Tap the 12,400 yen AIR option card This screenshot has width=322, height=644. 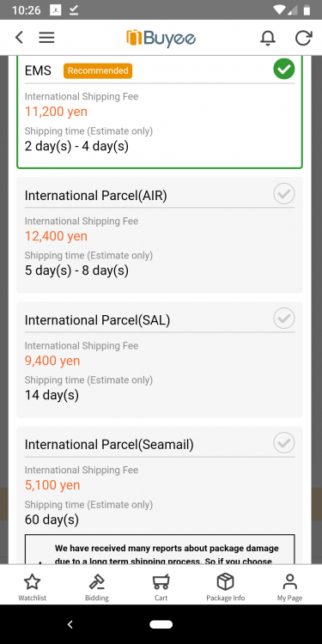tap(160, 235)
